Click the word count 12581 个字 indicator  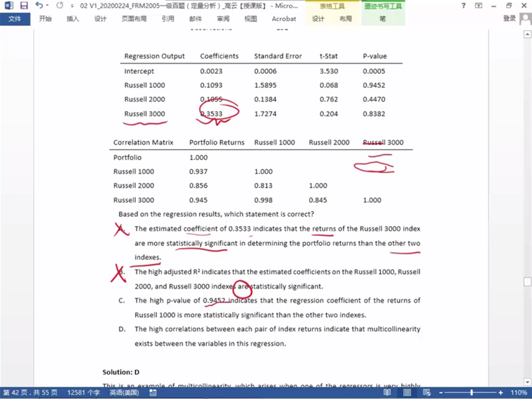pos(84,393)
